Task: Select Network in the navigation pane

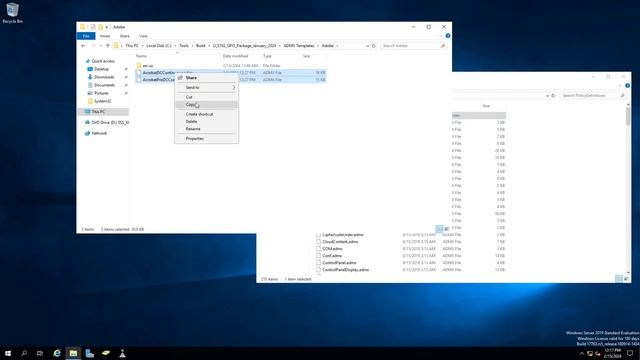Action: (99, 133)
